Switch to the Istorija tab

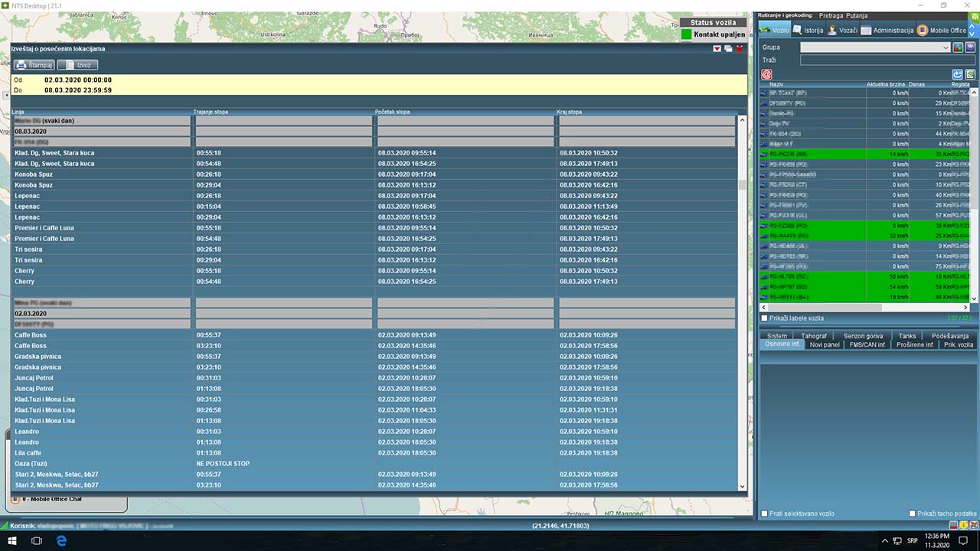[x=808, y=31]
